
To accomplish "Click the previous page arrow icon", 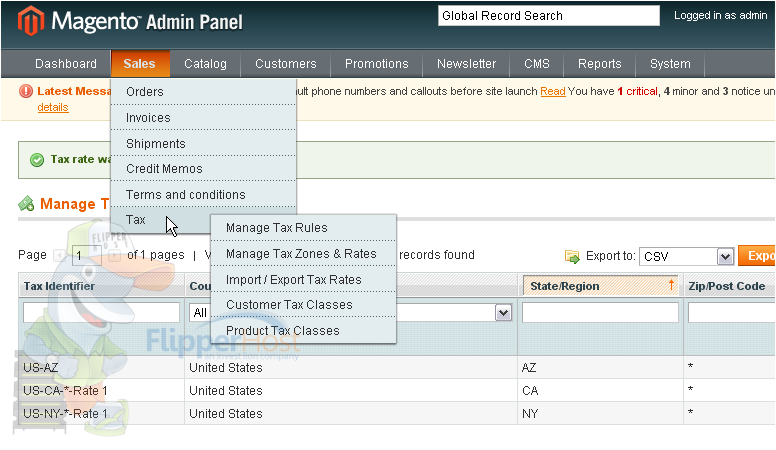I will click(60, 255).
